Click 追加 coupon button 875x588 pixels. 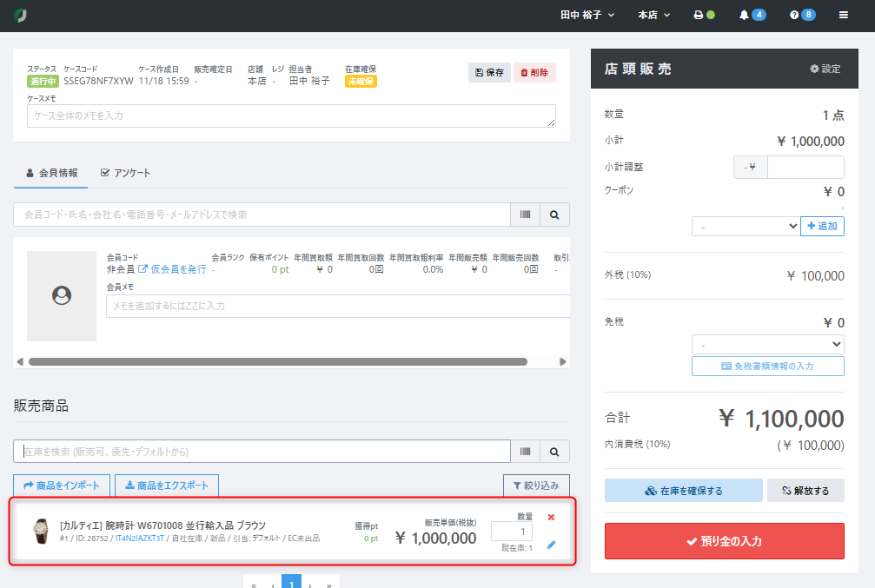point(822,226)
